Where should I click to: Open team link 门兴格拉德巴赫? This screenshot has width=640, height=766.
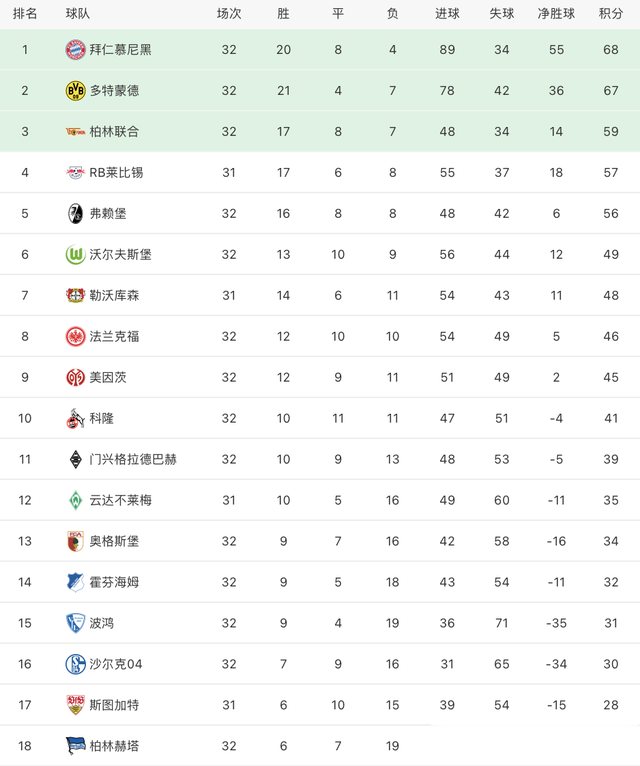[133, 459]
